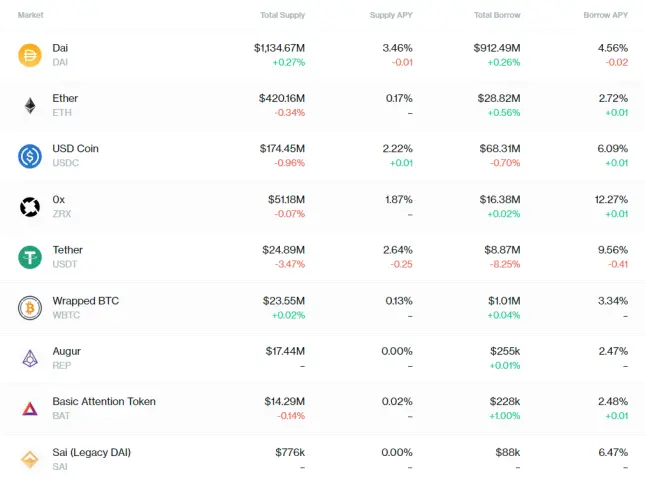Click the 6.47% borrow APY value
Image resolution: width=645 pixels, height=479 pixels.
613,452
